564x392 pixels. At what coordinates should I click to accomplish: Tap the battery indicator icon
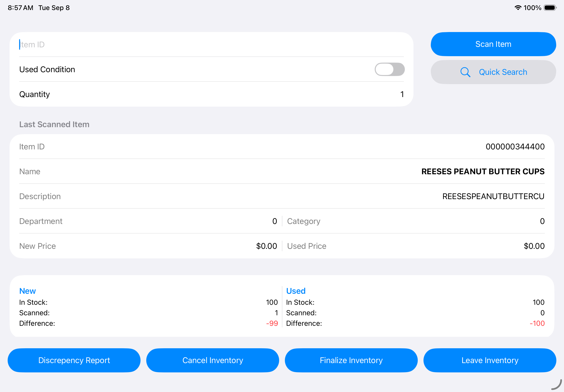click(550, 8)
